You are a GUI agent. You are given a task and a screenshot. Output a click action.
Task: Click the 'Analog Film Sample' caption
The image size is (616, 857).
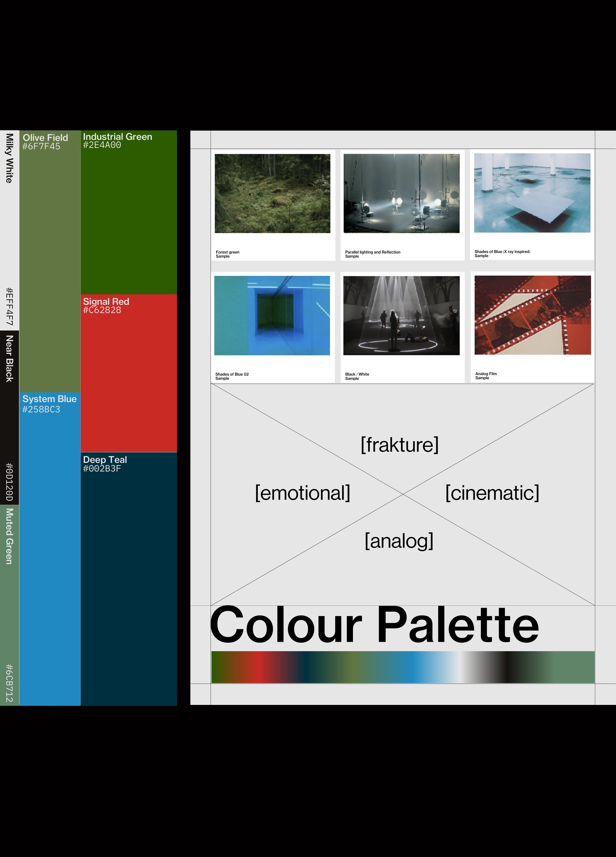pyautogui.click(x=486, y=376)
